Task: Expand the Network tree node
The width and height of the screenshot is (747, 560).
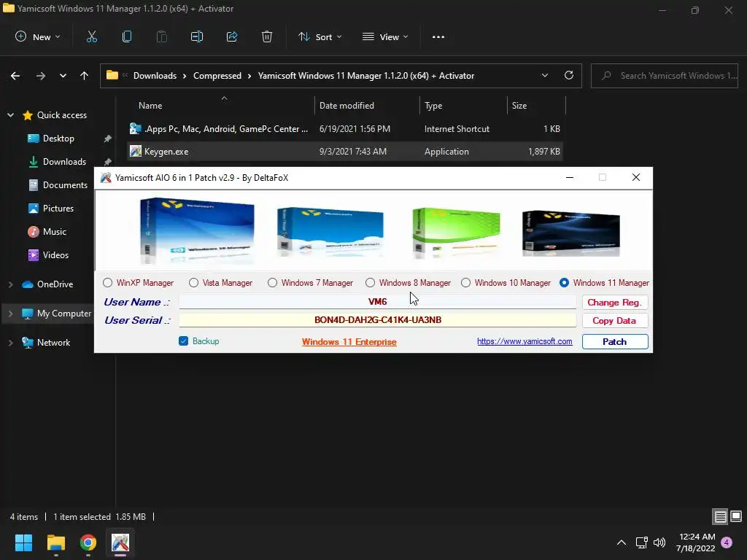Action: tap(10, 343)
